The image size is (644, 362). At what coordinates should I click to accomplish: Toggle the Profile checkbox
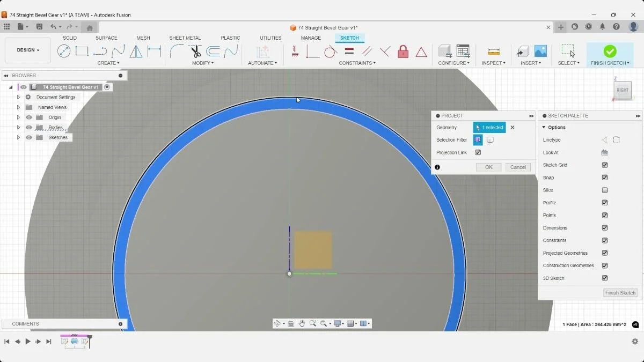(605, 203)
